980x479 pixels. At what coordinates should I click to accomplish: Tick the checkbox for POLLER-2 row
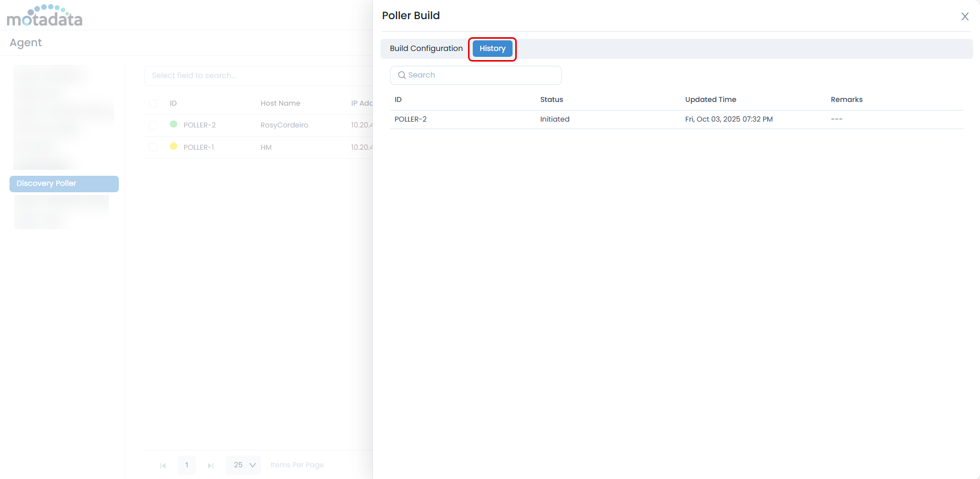click(153, 125)
